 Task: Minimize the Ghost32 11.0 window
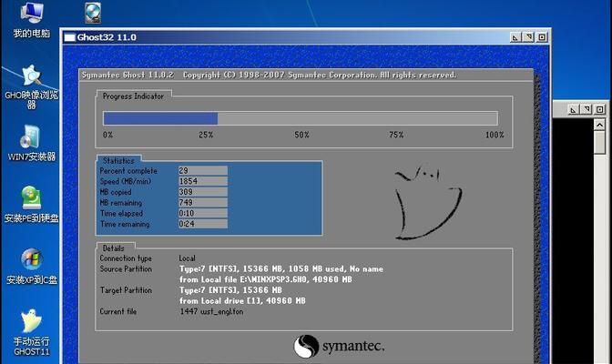[515, 37]
